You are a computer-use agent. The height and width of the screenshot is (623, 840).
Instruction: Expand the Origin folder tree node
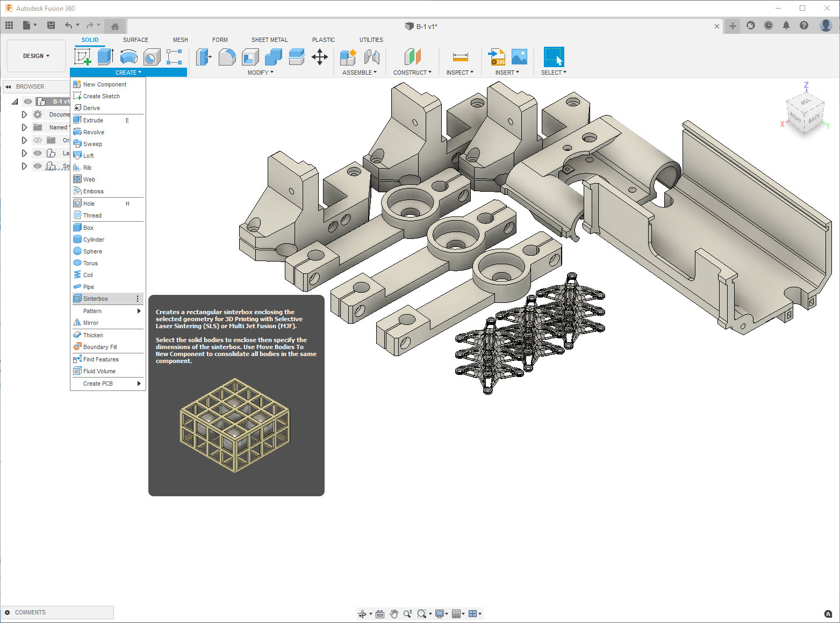(x=24, y=140)
